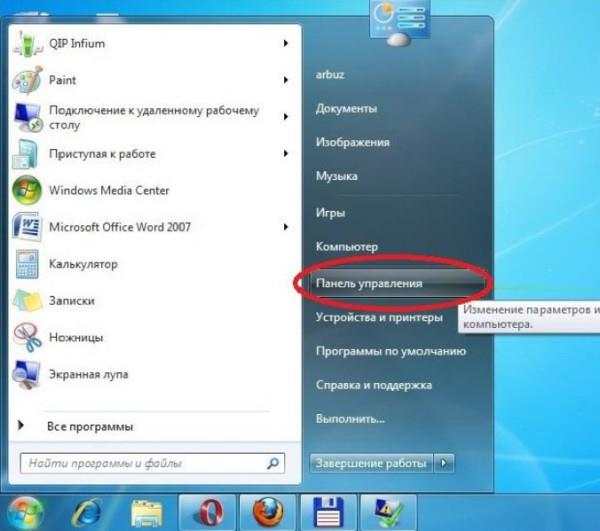The height and width of the screenshot is (531, 600).
Task: Select Microsoft Office Word 2007 label
Action: point(120,227)
